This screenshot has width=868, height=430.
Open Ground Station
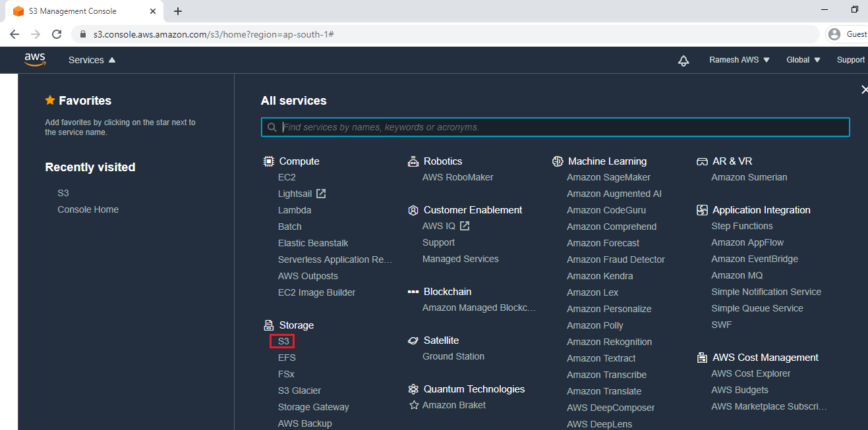pos(453,356)
